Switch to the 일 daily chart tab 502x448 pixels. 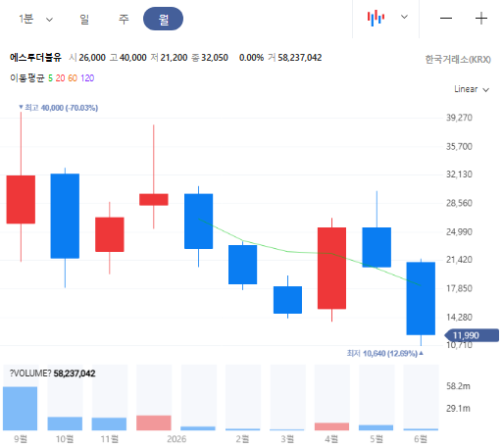(84, 19)
